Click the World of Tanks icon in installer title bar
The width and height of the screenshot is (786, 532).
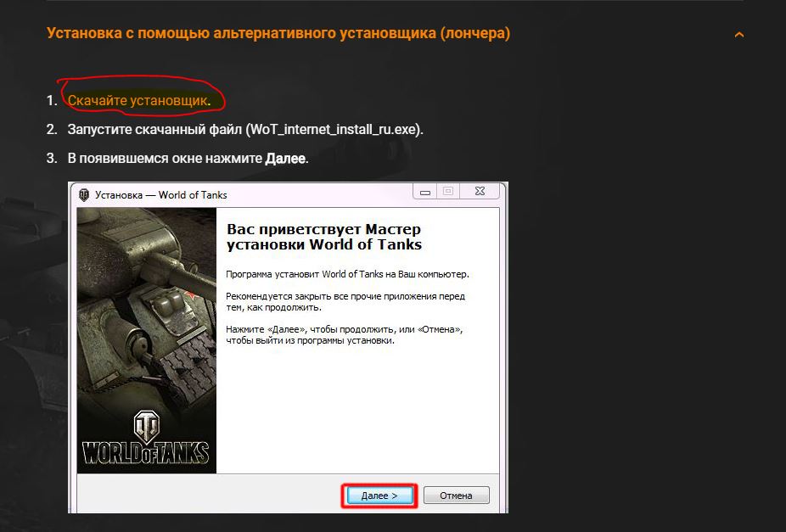pyautogui.click(x=84, y=195)
